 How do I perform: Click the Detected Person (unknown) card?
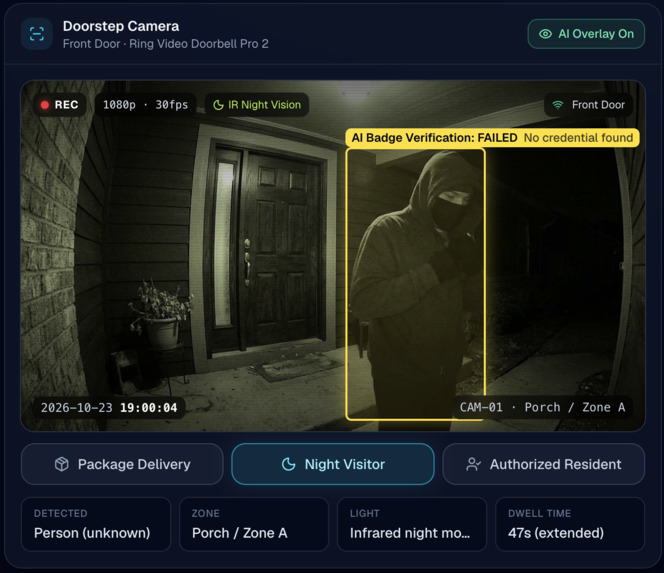96,524
